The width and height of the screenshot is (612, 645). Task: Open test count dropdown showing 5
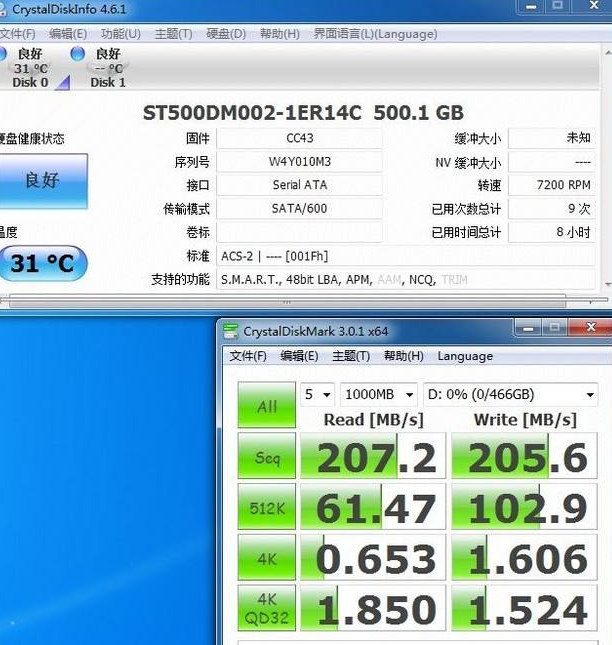pyautogui.click(x=317, y=394)
